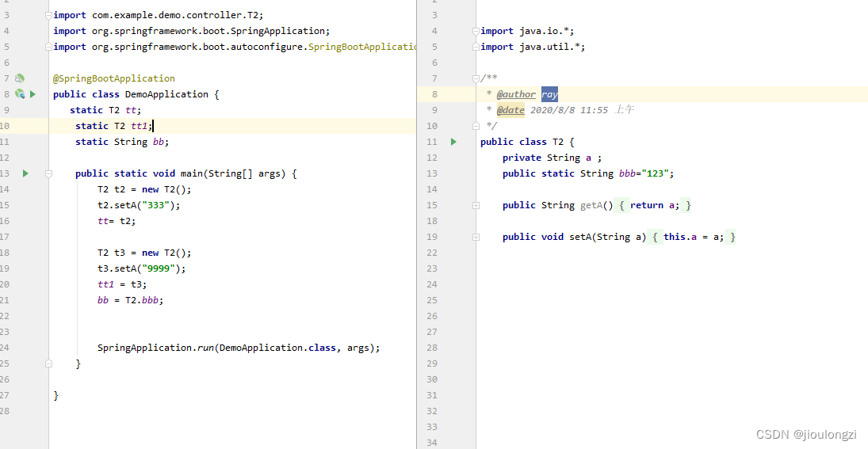Click the @SpringBootApplication annotation above the class

coord(114,78)
